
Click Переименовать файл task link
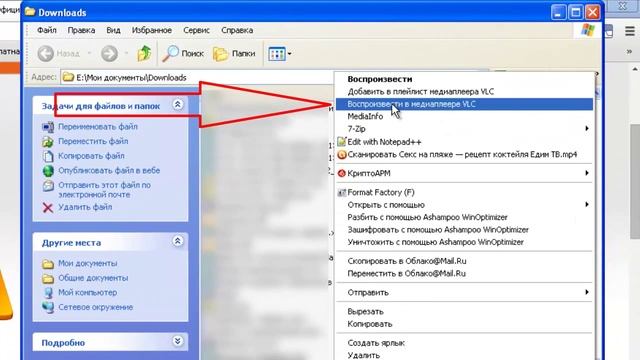point(98,127)
